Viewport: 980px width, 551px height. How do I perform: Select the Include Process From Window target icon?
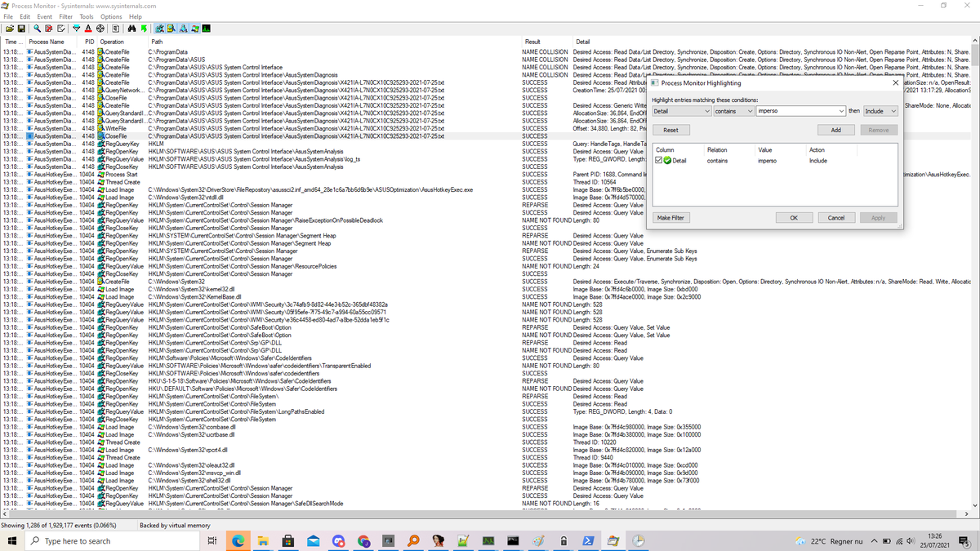pyautogui.click(x=100, y=29)
